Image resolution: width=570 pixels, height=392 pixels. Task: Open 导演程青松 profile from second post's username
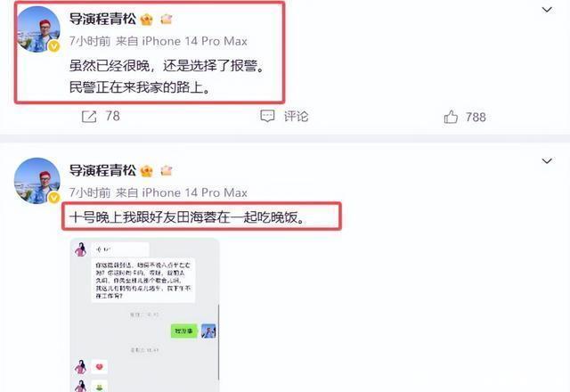click(103, 170)
